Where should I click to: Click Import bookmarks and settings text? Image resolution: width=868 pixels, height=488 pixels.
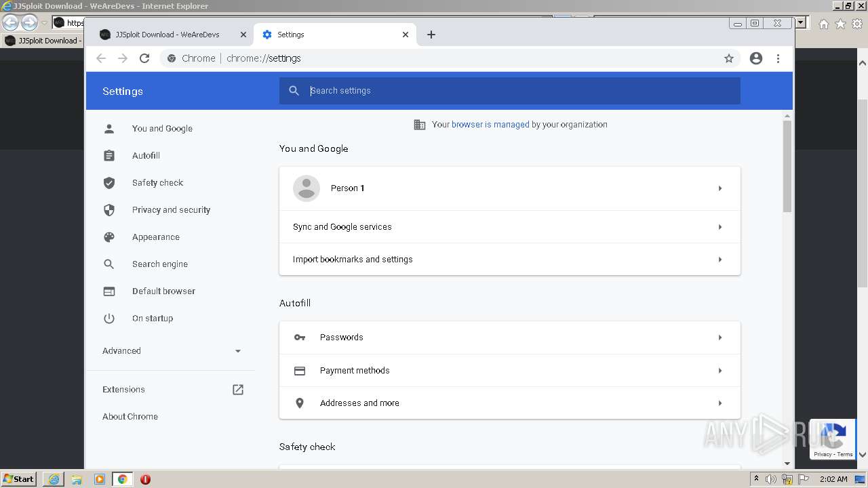(x=353, y=260)
